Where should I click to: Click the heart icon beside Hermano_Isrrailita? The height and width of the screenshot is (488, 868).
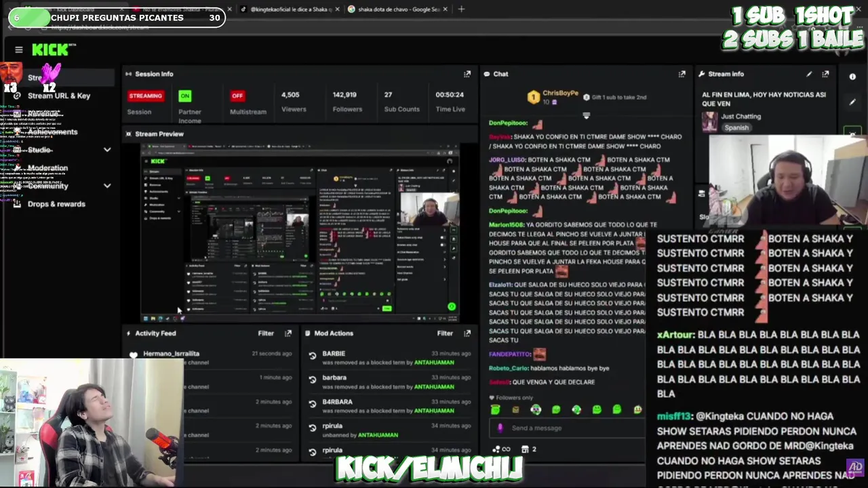[x=134, y=354]
